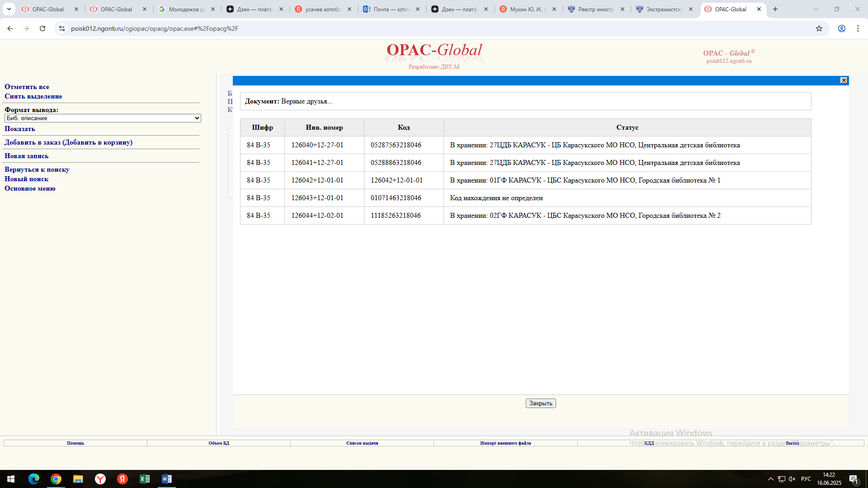
Task: Open the Список выдачи footer link
Action: coord(362,443)
